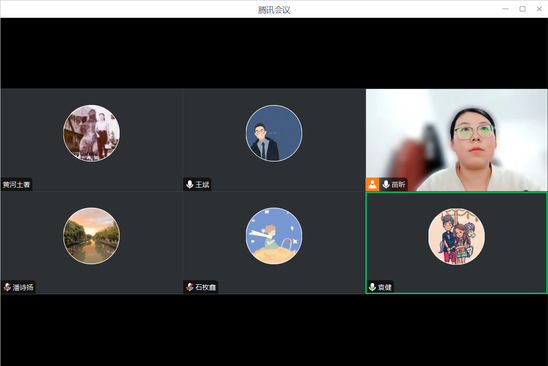Click the orange host icon on 苗昕's video
The height and width of the screenshot is (366, 548).
(372, 184)
